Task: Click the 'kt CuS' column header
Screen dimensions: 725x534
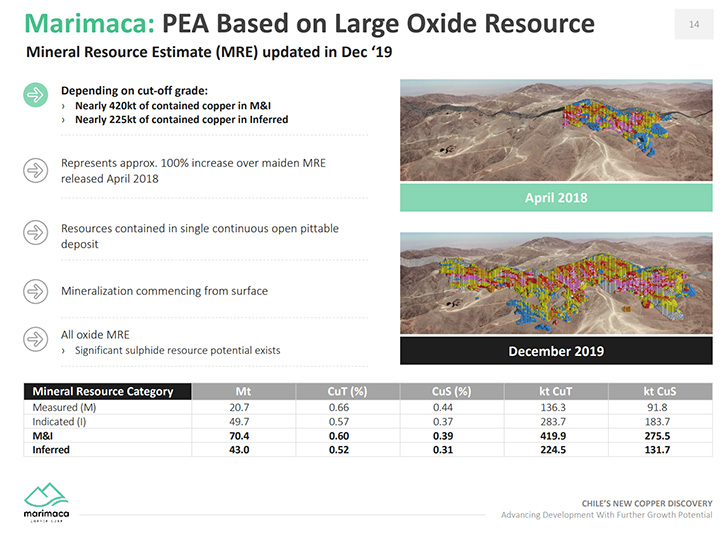Action: [x=660, y=391]
